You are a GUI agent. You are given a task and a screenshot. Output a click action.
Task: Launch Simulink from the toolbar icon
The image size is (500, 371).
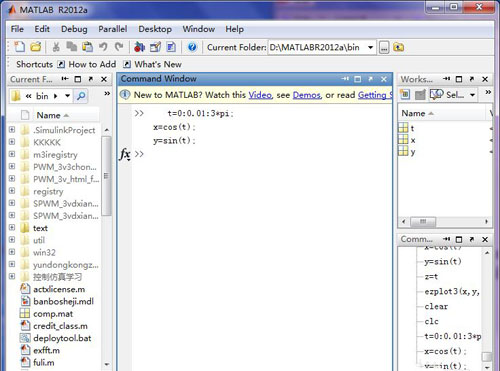139,47
